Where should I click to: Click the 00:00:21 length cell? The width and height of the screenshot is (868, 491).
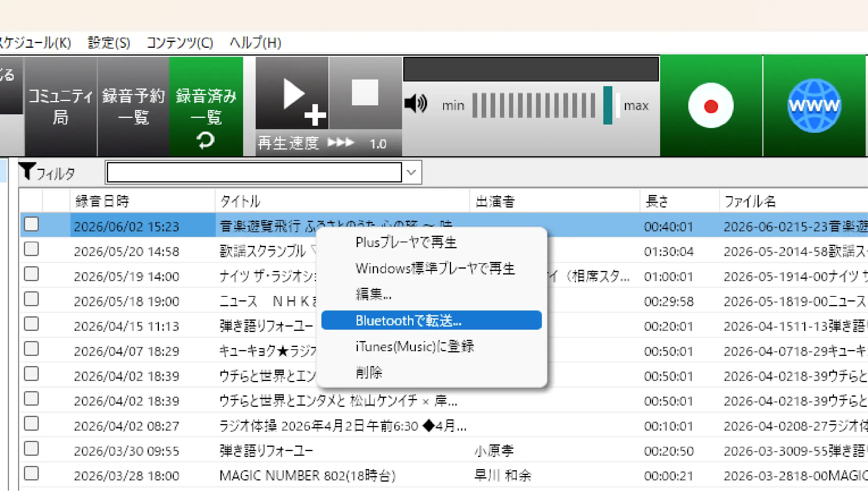(x=669, y=476)
